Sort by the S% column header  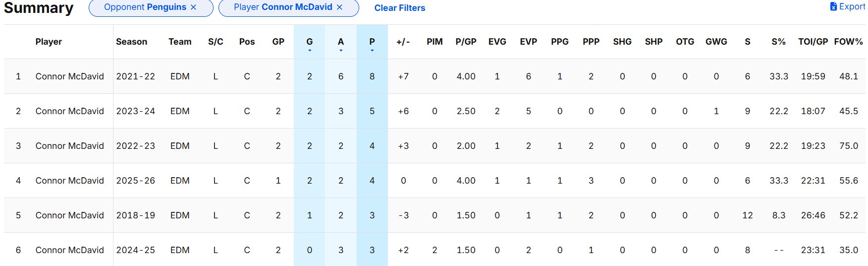[778, 42]
